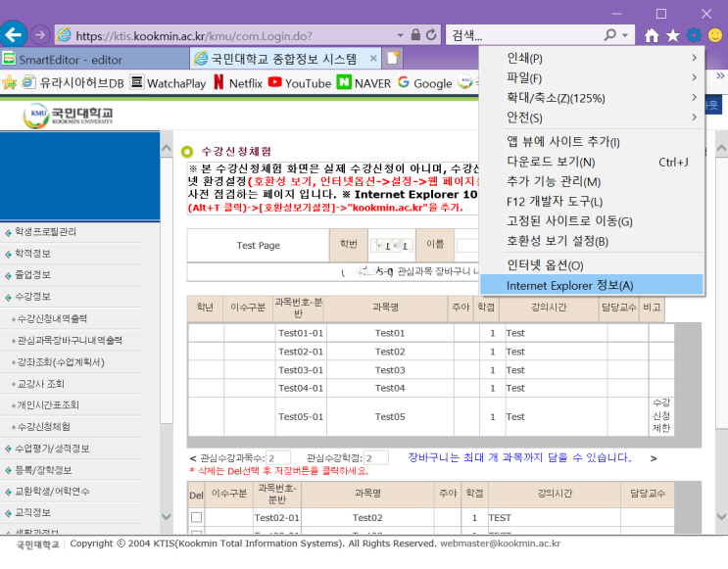Open 유라시아허브DB bookmark
The width and height of the screenshot is (728, 569).
pyautogui.click(x=73, y=83)
